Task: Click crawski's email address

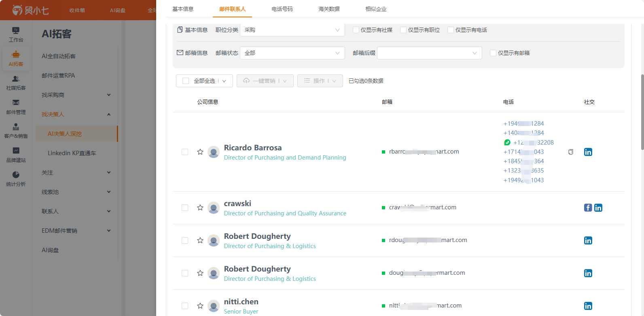Action: [x=423, y=207]
